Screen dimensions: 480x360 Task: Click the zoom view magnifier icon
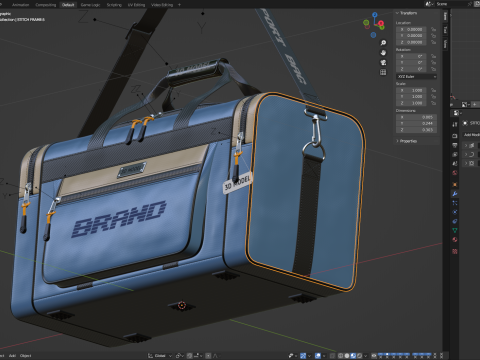[x=383, y=43]
